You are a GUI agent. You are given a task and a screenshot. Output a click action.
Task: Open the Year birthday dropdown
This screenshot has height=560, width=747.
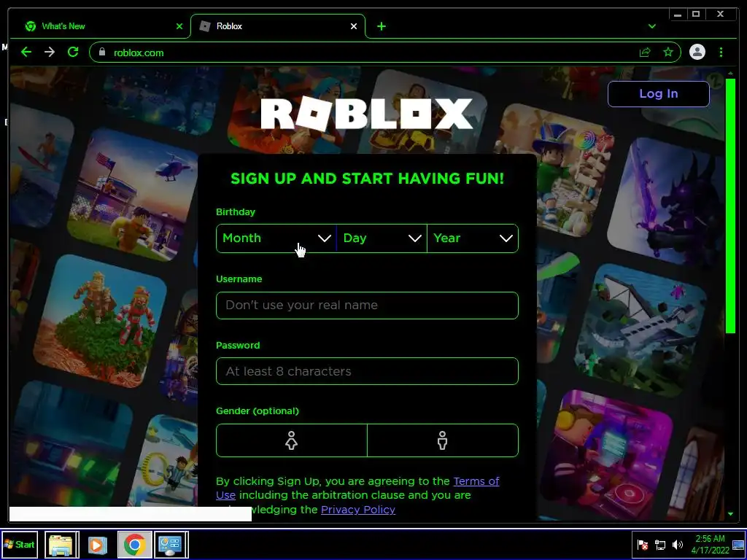[473, 238]
